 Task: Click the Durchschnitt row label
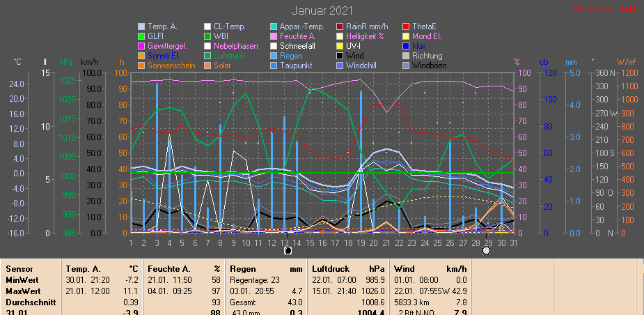tap(31, 302)
